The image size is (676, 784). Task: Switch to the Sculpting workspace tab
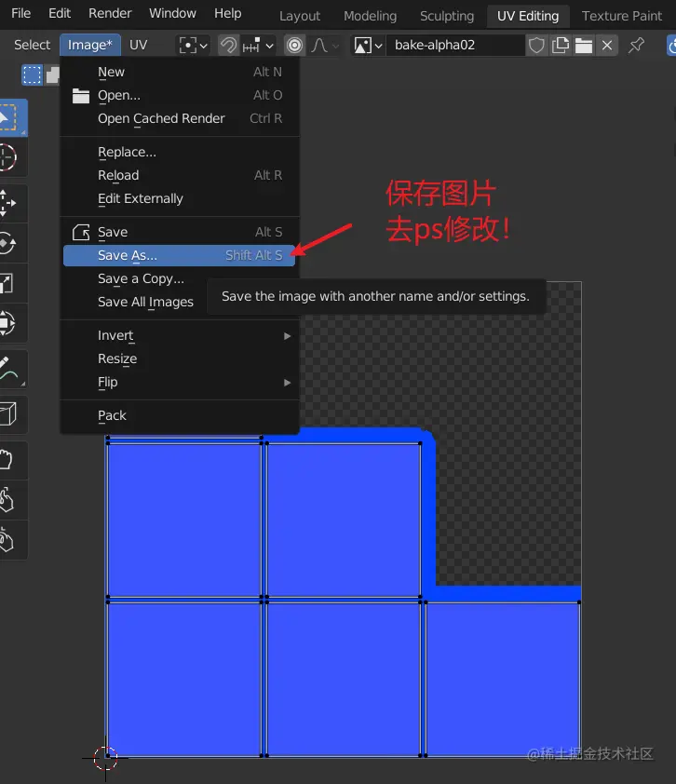tap(447, 16)
